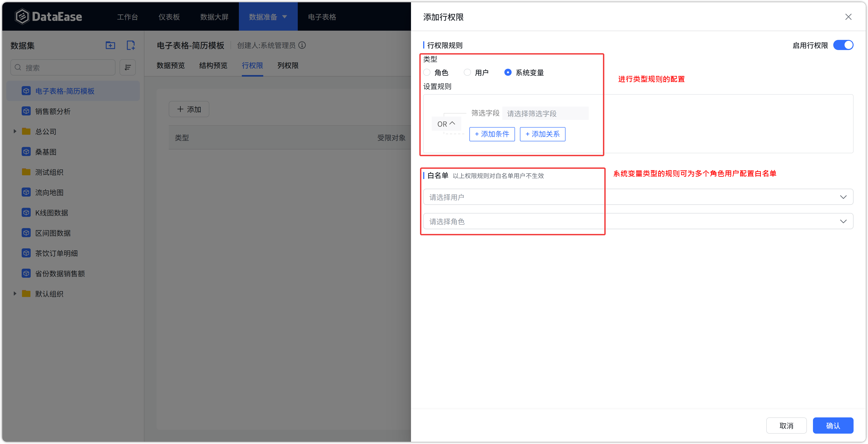Expand the 总公司 folder
Screen dimensions: 868x444
click(15, 131)
